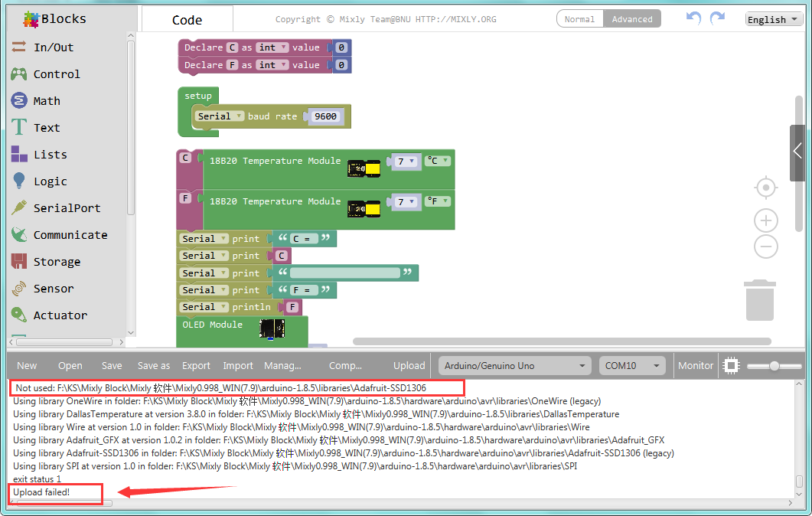Click the Blocks puzzle logo
812x516 pixels.
click(31, 19)
